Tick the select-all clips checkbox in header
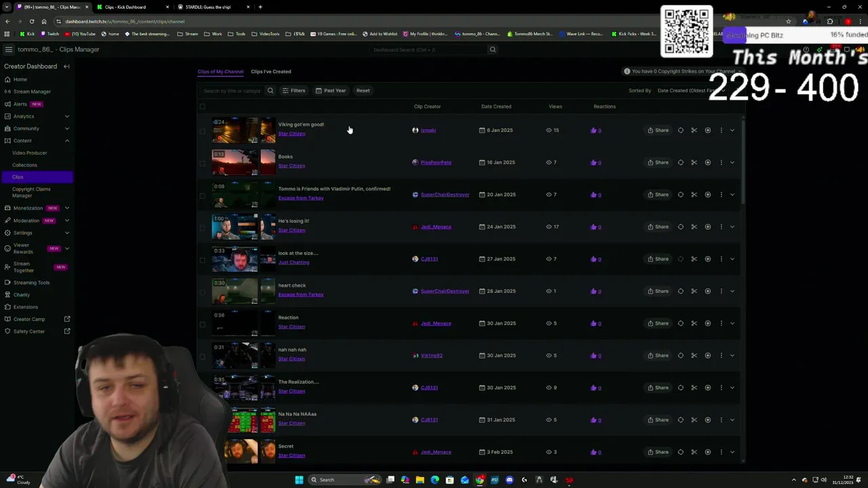Viewport: 868px width, 488px height. 202,106
